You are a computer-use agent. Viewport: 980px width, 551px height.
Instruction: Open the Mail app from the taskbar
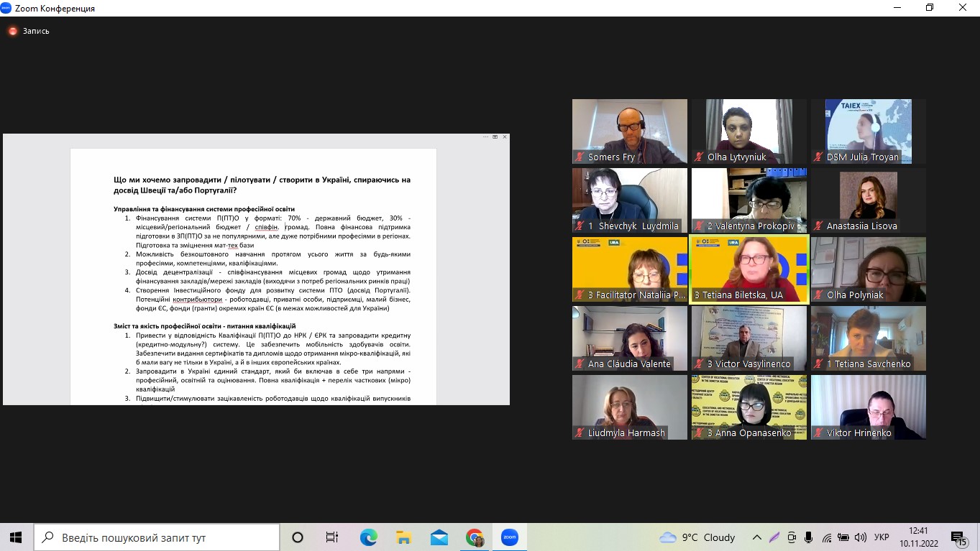point(439,537)
